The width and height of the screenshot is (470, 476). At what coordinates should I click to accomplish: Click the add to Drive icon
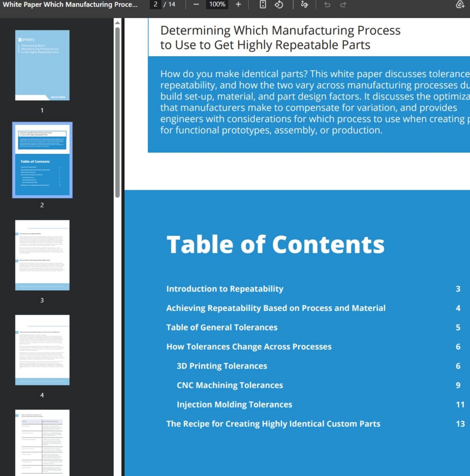(x=460, y=5)
